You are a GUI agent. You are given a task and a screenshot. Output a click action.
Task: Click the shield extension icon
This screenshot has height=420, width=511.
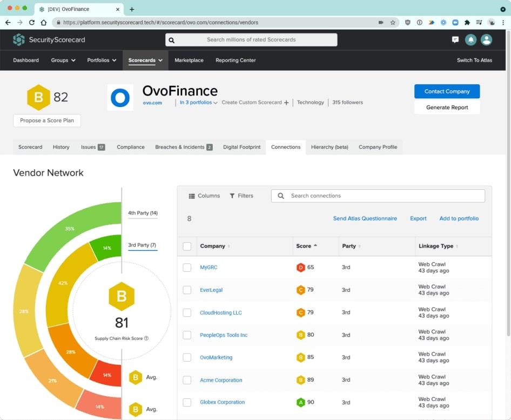coord(407,23)
